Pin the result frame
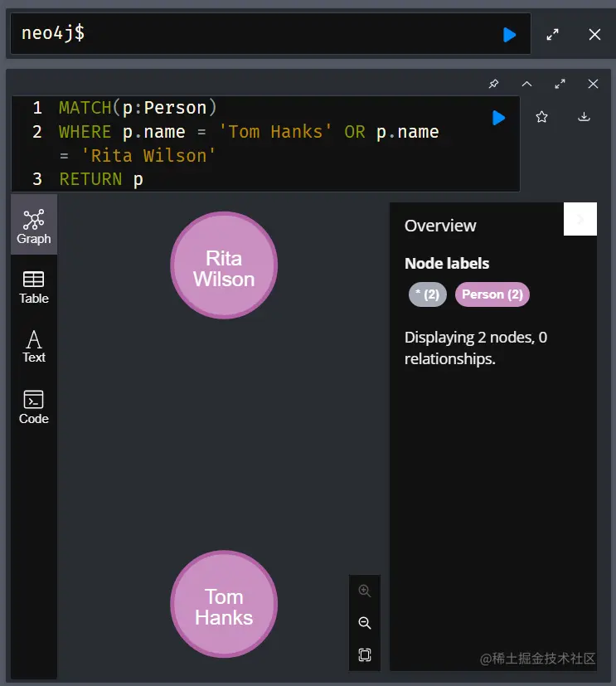The height and width of the screenshot is (686, 616). 493,84
